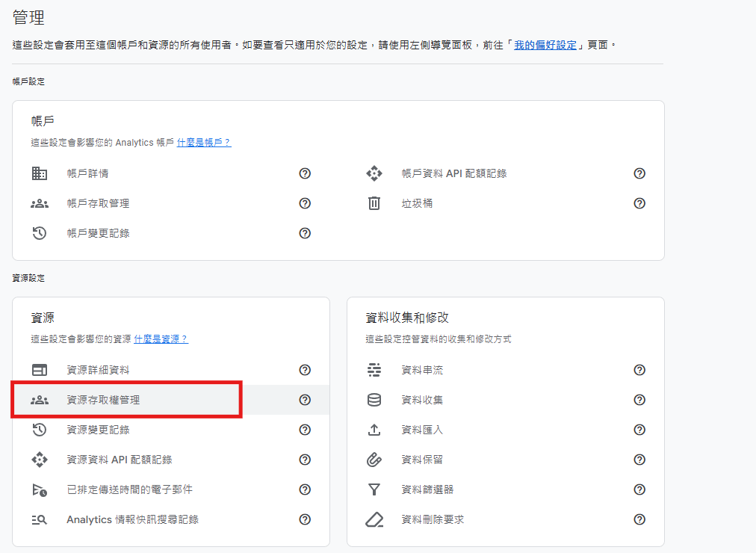This screenshot has height=553, width=756.
Task: Click the 帳戶詳情 building icon
Action: tap(40, 173)
